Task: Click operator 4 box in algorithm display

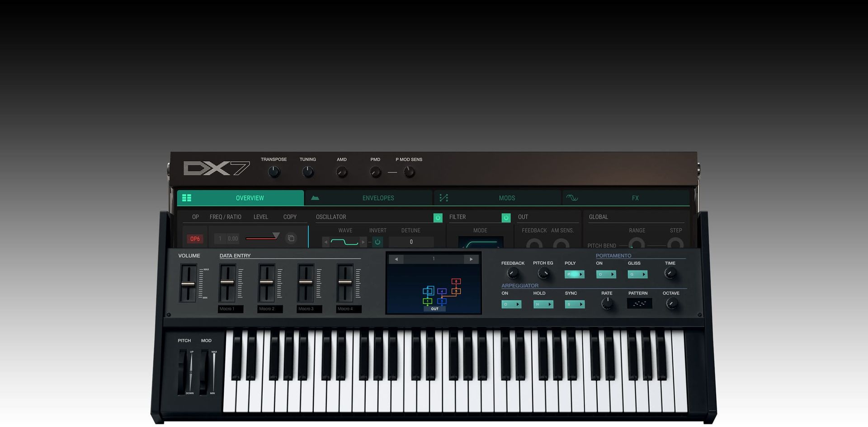Action: 442,291
